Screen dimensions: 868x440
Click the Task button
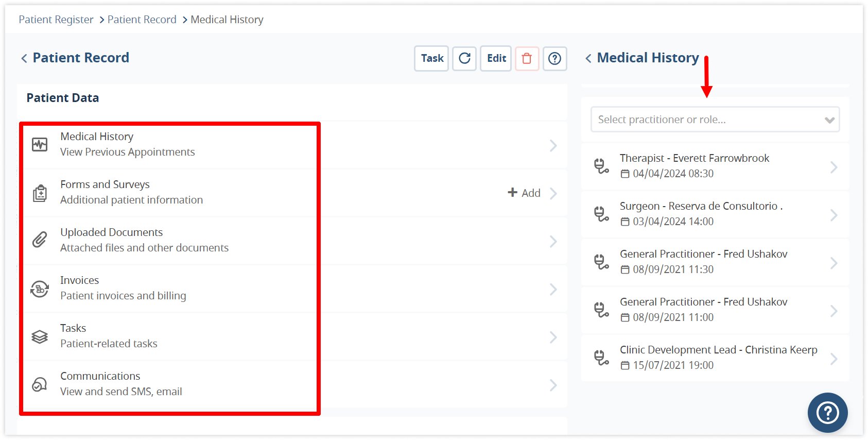pos(432,58)
